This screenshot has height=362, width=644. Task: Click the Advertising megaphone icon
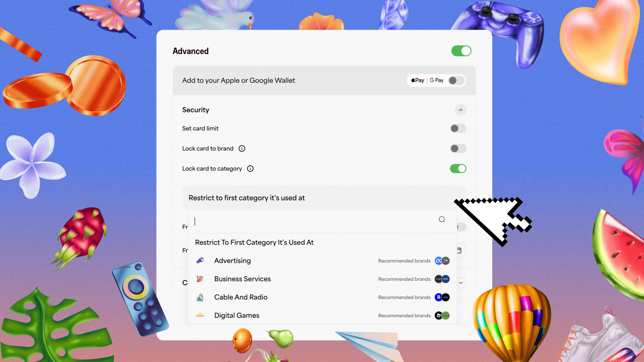[200, 261]
